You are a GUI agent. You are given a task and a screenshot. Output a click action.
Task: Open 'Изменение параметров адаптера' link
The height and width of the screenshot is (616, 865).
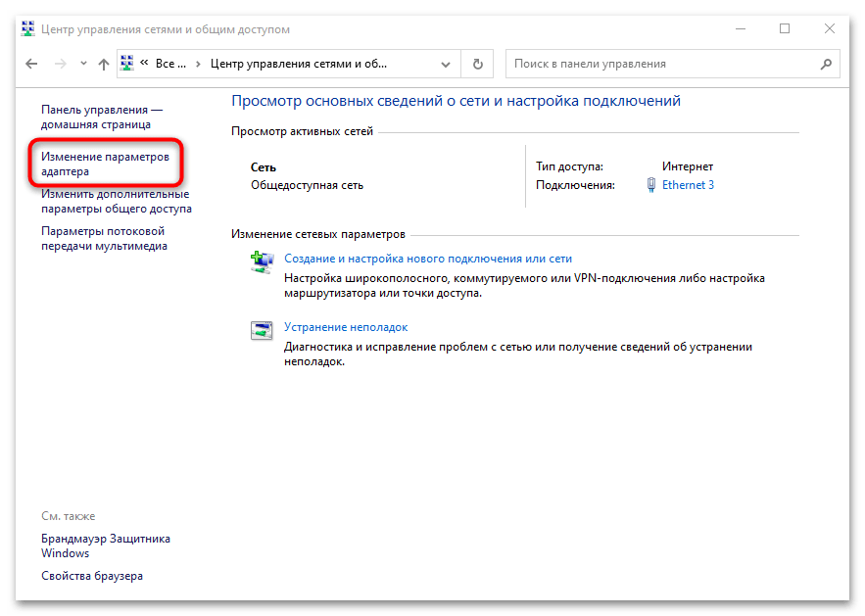105,164
